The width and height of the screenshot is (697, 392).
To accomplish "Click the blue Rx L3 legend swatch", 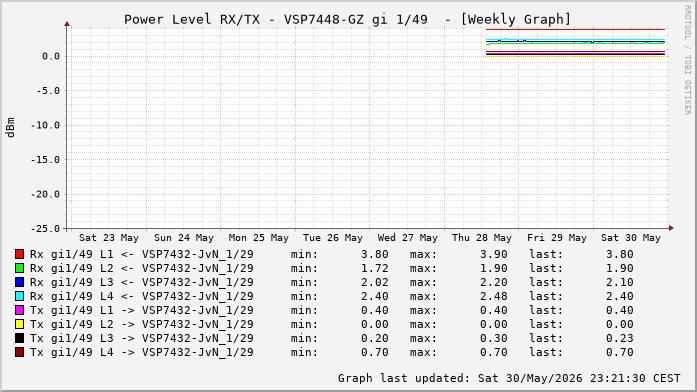I will click(x=19, y=282).
